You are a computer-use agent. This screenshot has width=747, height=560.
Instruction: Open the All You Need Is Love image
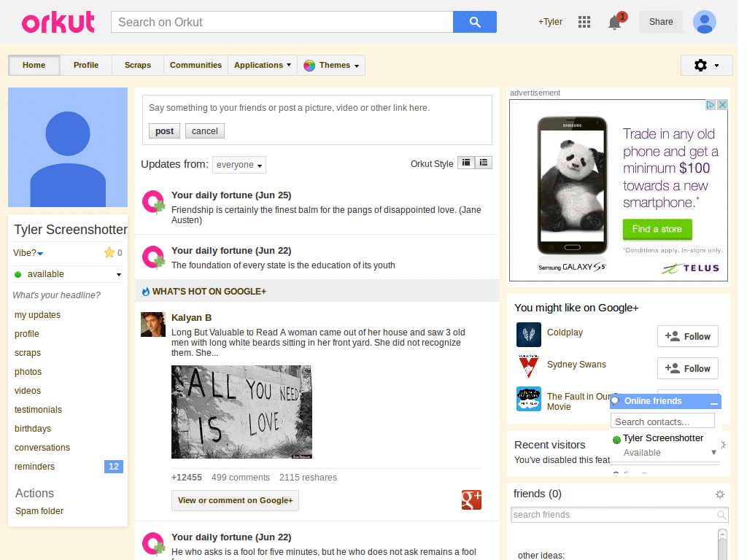coord(241,412)
